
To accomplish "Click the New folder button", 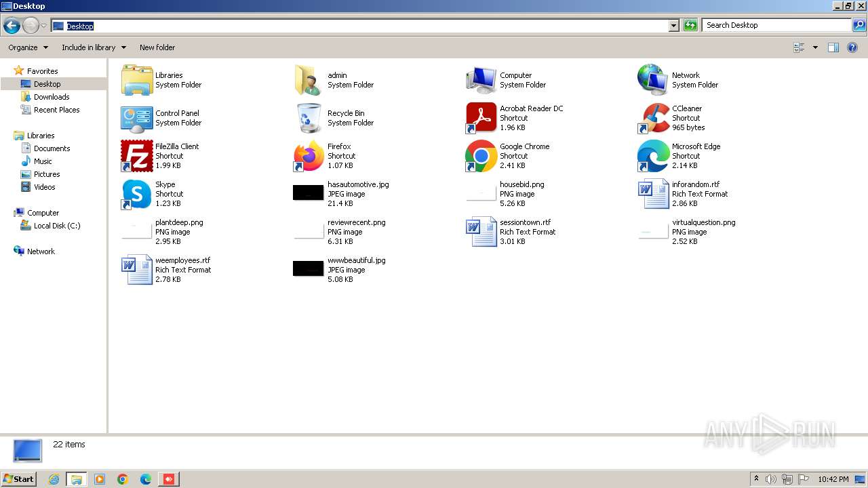I will pos(157,47).
